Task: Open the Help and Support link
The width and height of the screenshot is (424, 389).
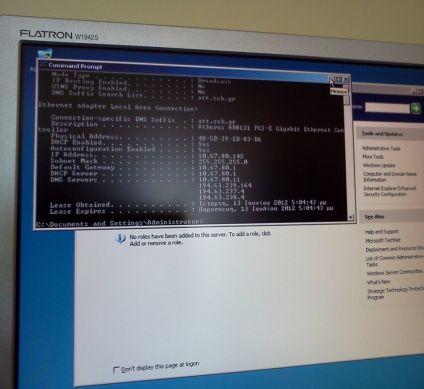Action: point(382,231)
